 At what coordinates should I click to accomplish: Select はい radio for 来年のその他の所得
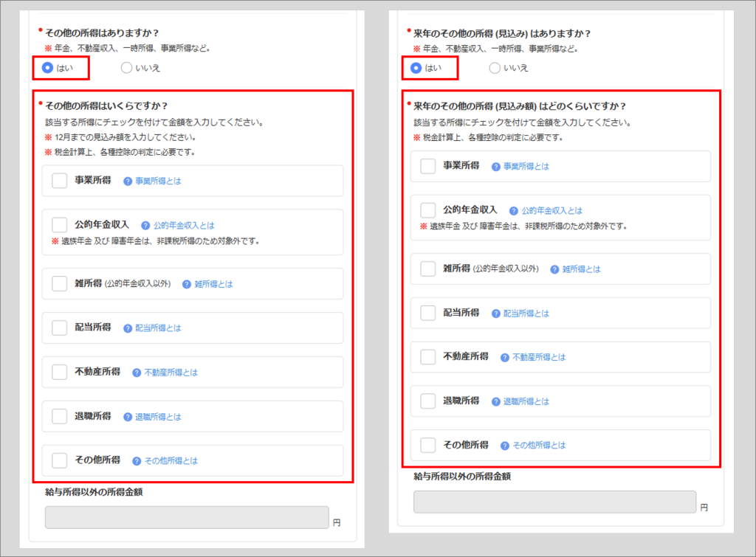(x=416, y=68)
